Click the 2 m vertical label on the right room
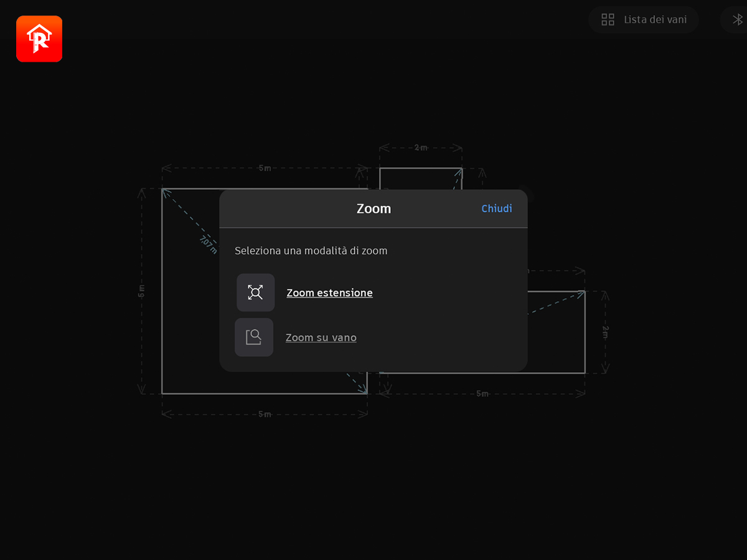747x560 pixels. (x=605, y=332)
